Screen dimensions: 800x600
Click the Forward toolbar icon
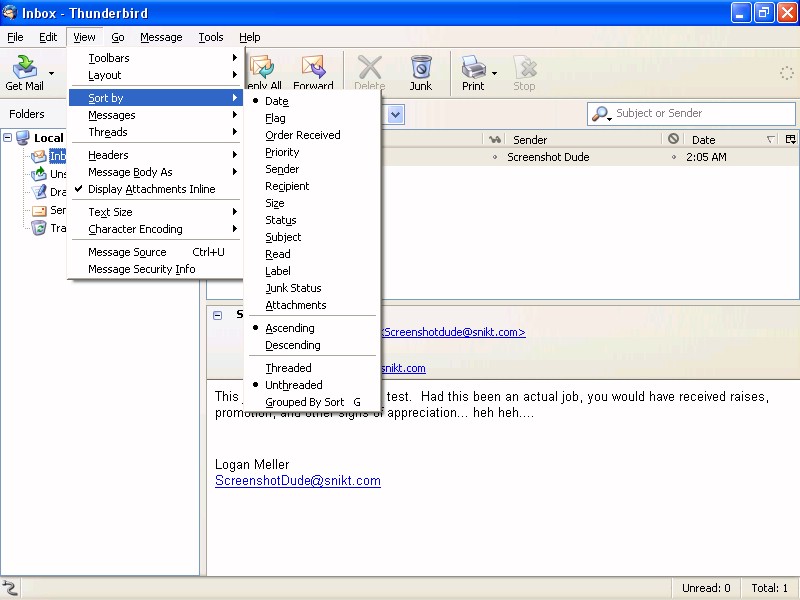pyautogui.click(x=313, y=66)
